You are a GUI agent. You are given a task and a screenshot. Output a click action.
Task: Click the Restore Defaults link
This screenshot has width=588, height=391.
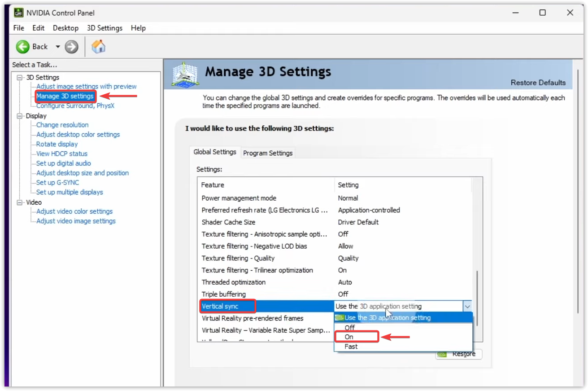point(538,83)
